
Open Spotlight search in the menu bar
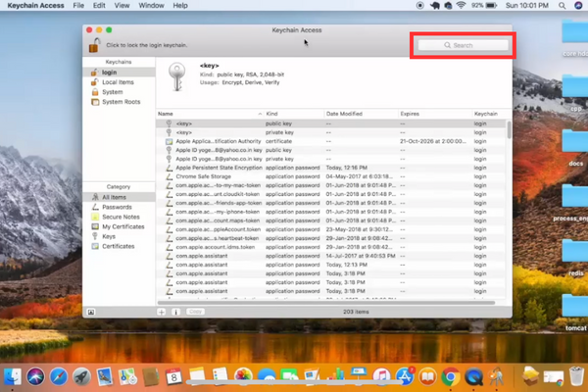562,5
